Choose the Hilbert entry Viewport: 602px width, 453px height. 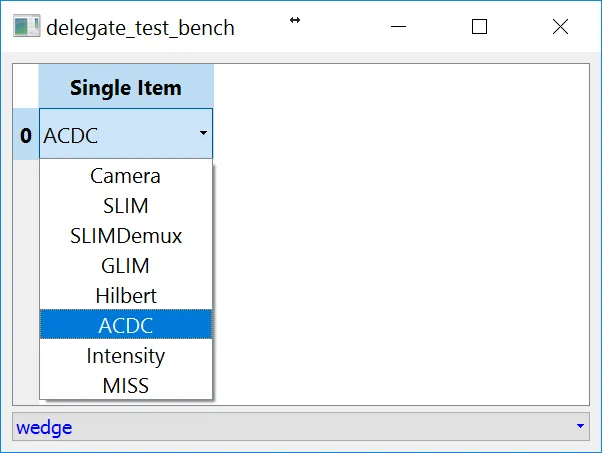coord(126,296)
